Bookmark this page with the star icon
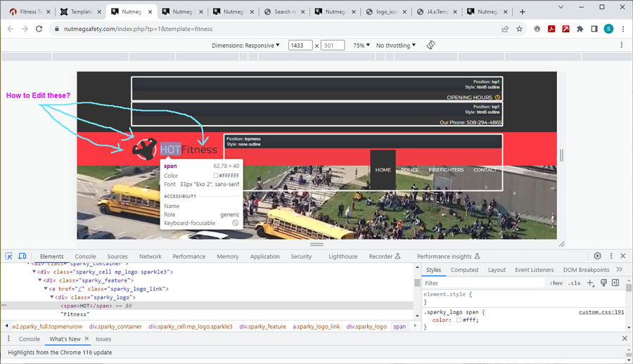Screen dimensions: 633x364 click(519, 29)
